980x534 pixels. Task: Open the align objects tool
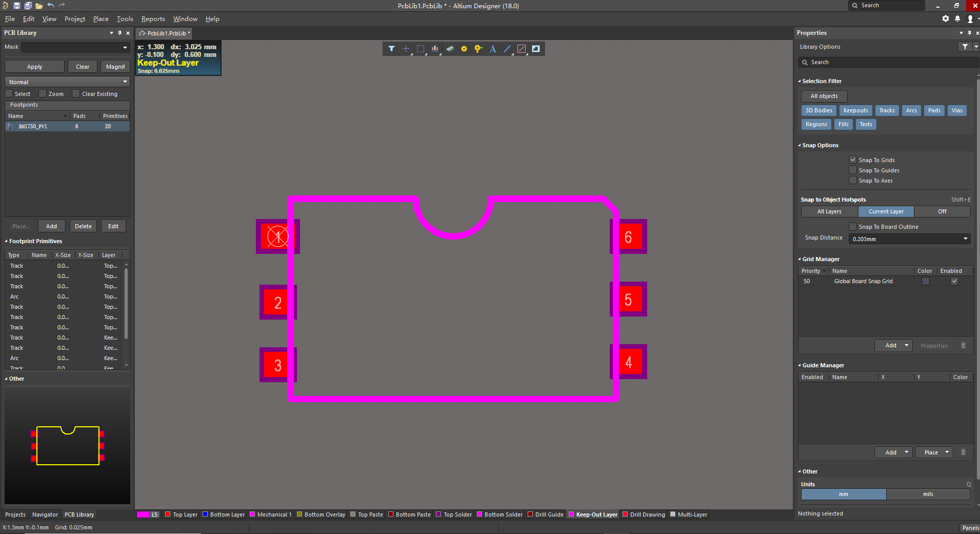coord(435,49)
